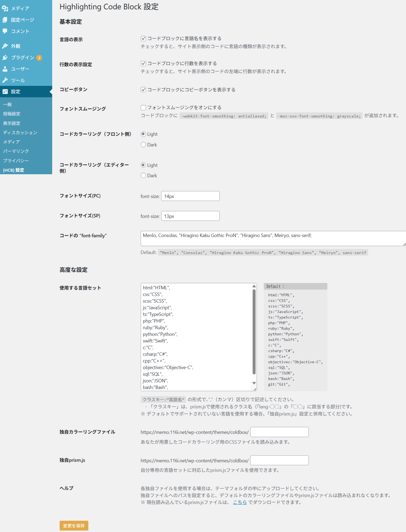Enable the font smoothing checkbox
Image resolution: width=406 pixels, height=532 pixels.
click(143, 108)
